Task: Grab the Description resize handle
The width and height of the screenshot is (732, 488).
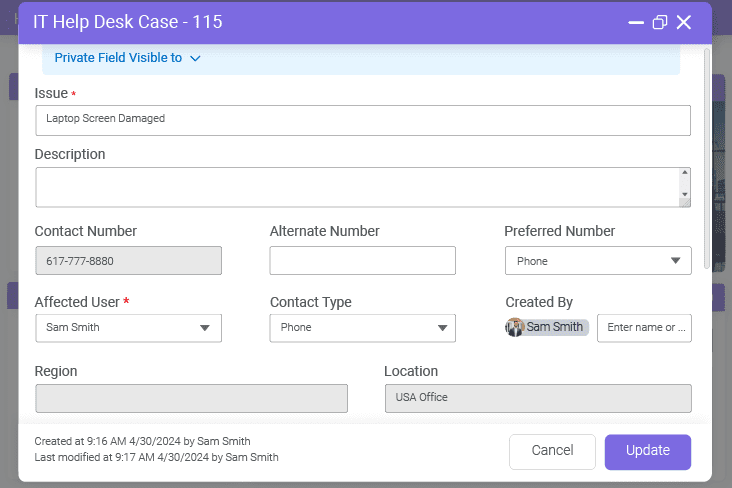Action: tap(685, 203)
